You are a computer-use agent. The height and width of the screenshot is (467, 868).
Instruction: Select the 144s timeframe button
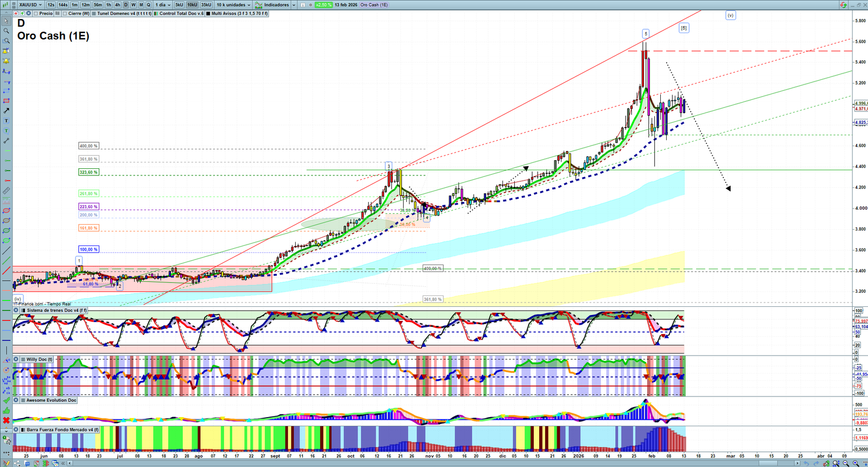click(63, 5)
